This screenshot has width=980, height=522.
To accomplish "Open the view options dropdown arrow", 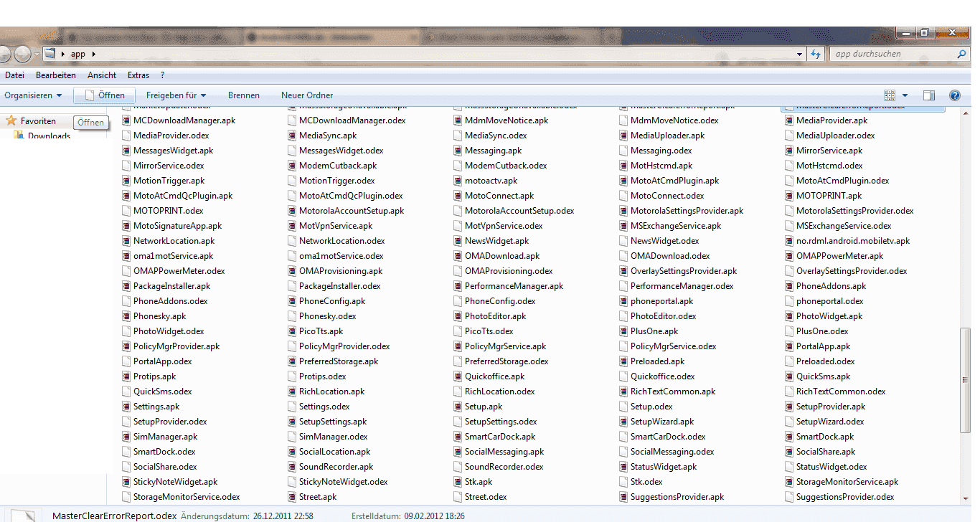I will [x=905, y=95].
